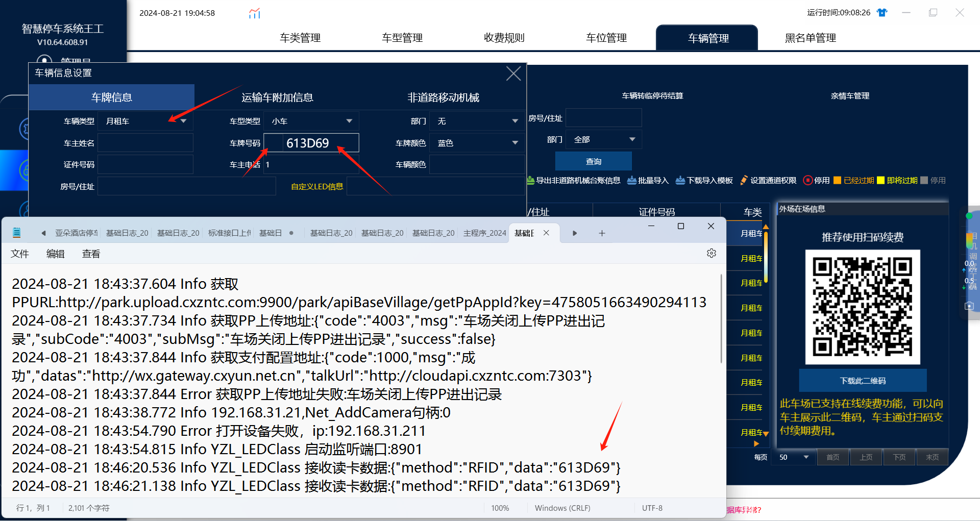
Task: Open the 车辆类型 月租车 dropdown
Action: (145, 121)
